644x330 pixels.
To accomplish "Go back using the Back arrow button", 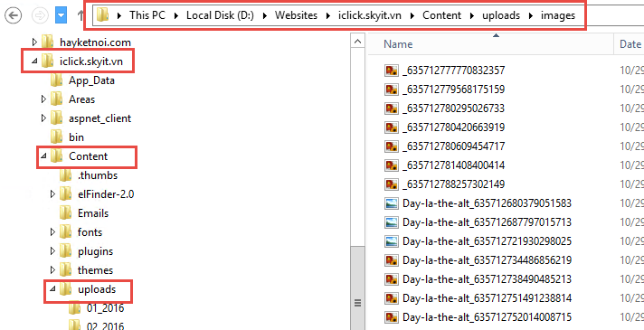I will pyautogui.click(x=14, y=15).
